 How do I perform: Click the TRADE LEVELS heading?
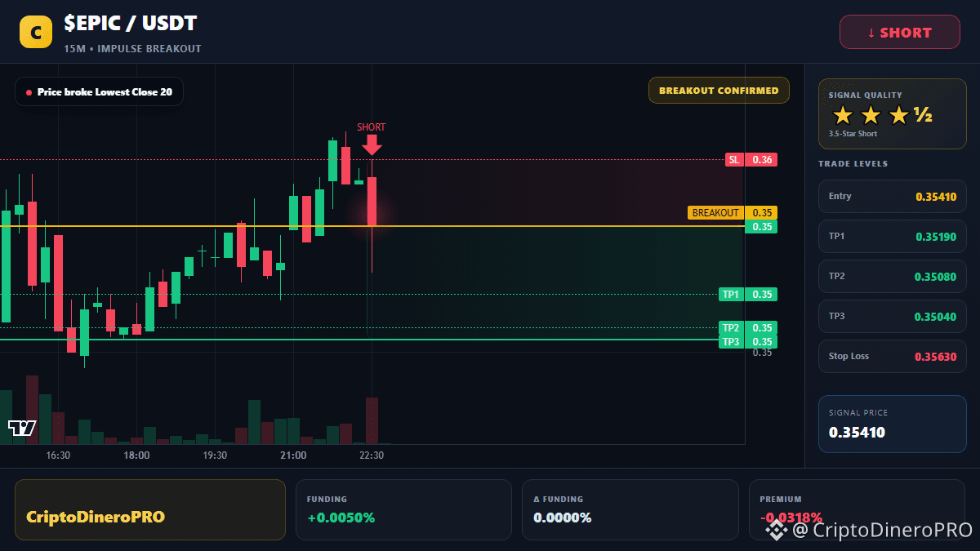pos(853,164)
